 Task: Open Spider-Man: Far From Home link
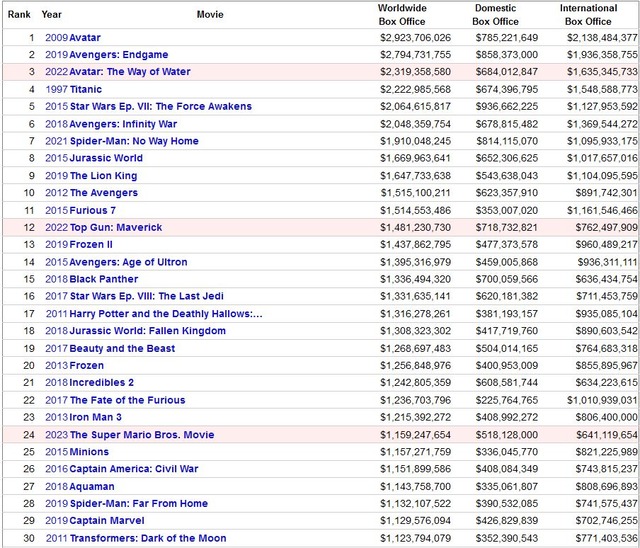pos(139,504)
